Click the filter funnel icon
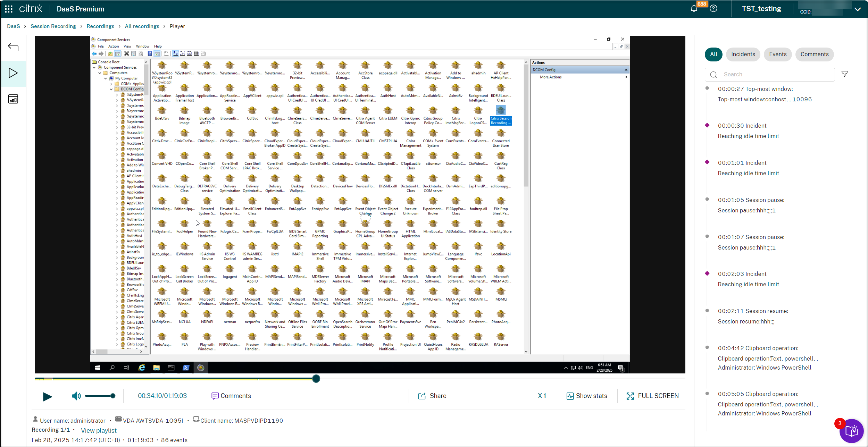Viewport: 868px width, 447px height. click(845, 74)
